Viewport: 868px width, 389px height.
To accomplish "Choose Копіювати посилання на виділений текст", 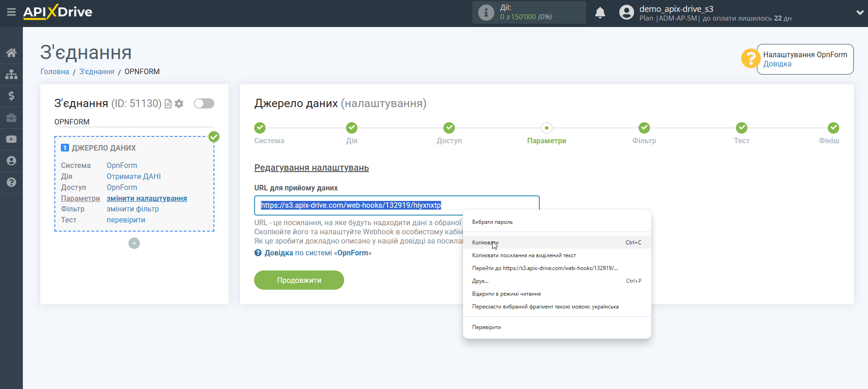I will [557, 255].
